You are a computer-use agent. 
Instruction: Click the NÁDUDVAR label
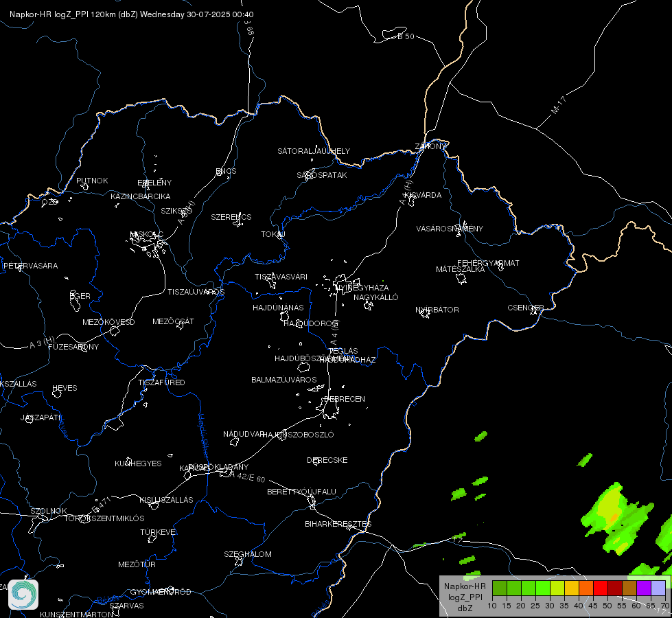(244, 434)
